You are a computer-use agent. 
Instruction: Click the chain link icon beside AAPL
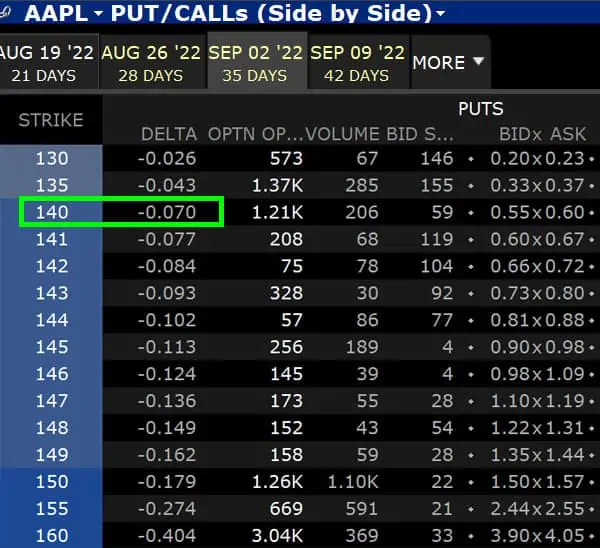click(6, 13)
